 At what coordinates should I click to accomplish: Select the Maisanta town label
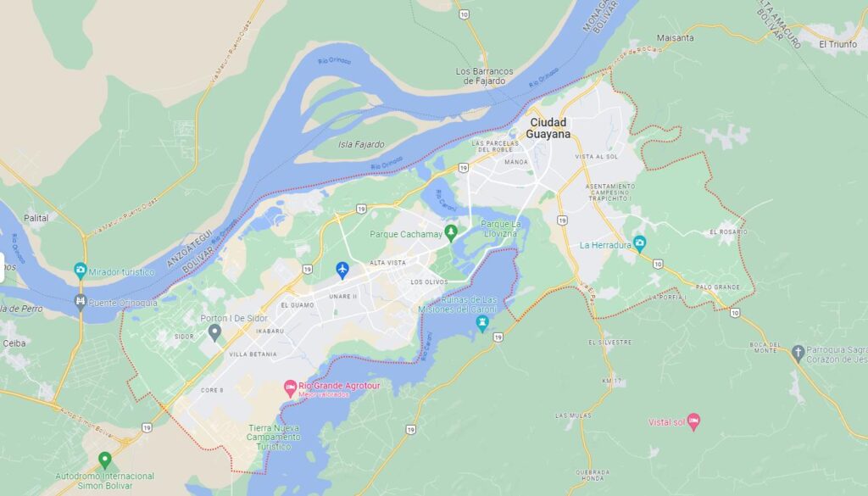tap(675, 38)
